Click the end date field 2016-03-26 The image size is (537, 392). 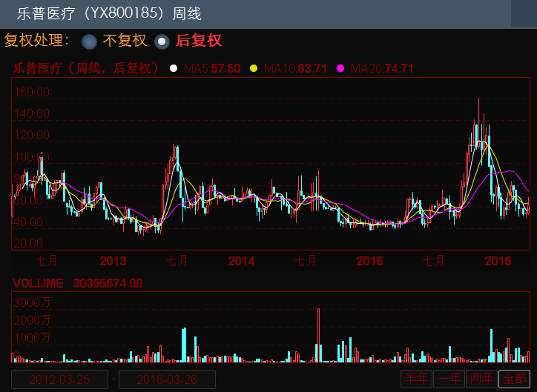[167, 379]
